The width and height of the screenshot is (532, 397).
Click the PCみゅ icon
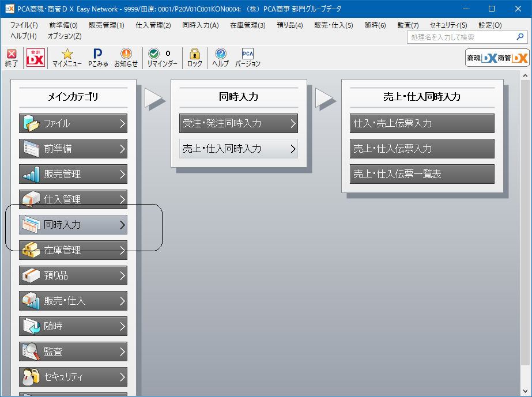coord(98,58)
